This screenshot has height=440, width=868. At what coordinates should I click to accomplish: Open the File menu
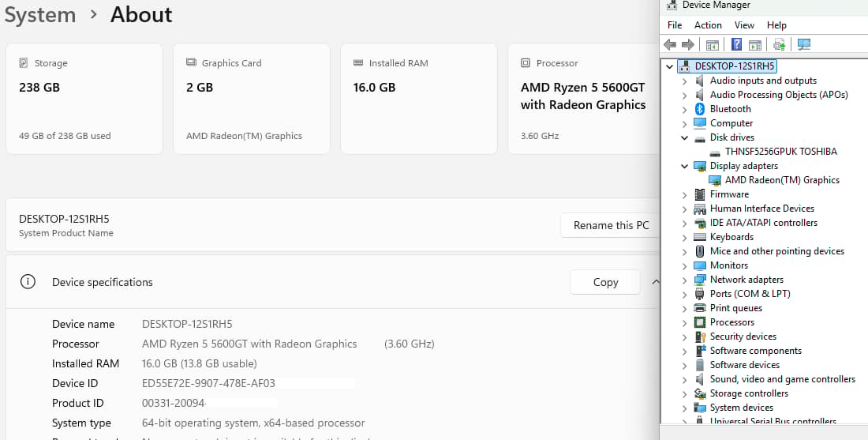tap(675, 25)
